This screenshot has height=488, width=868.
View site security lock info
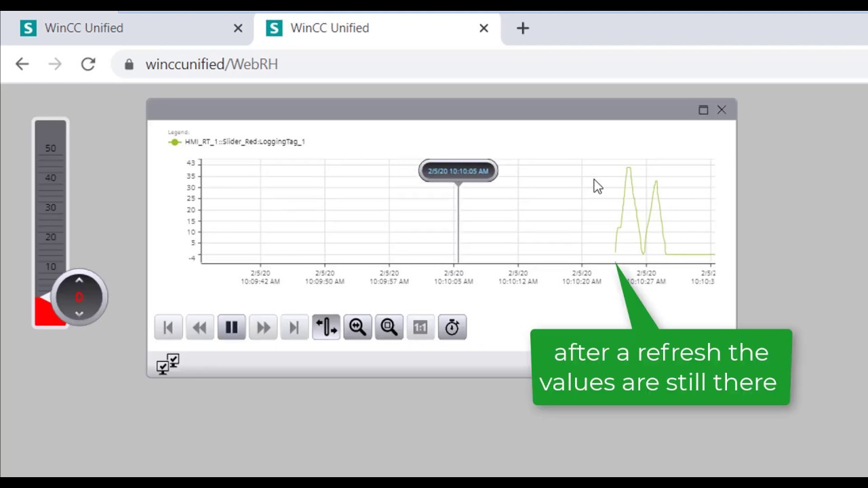(129, 64)
